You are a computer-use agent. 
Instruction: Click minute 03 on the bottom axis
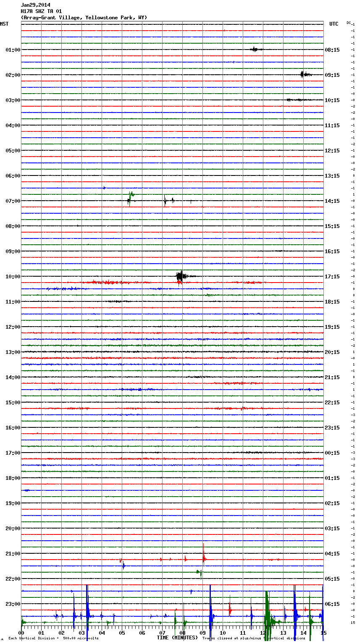pos(82,633)
